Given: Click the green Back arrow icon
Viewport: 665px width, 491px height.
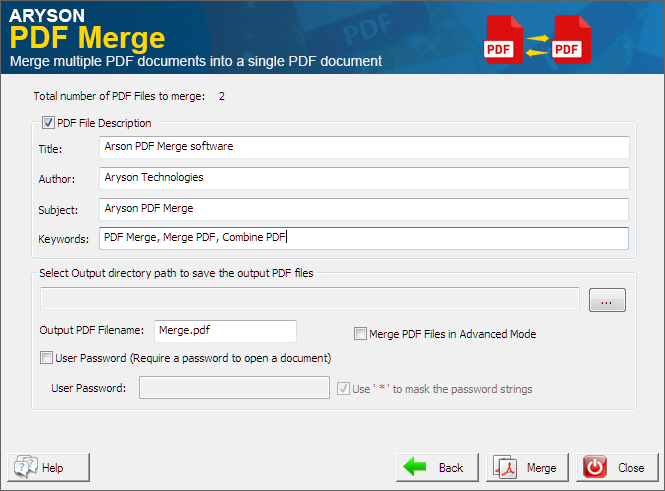Looking at the screenshot, I should click(x=414, y=466).
